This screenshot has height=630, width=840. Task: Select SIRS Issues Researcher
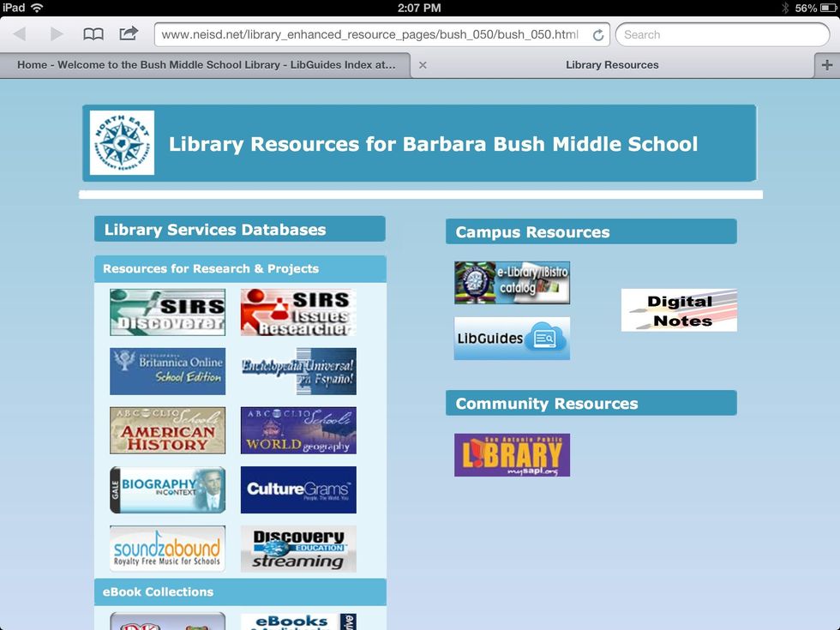pyautogui.click(x=298, y=312)
